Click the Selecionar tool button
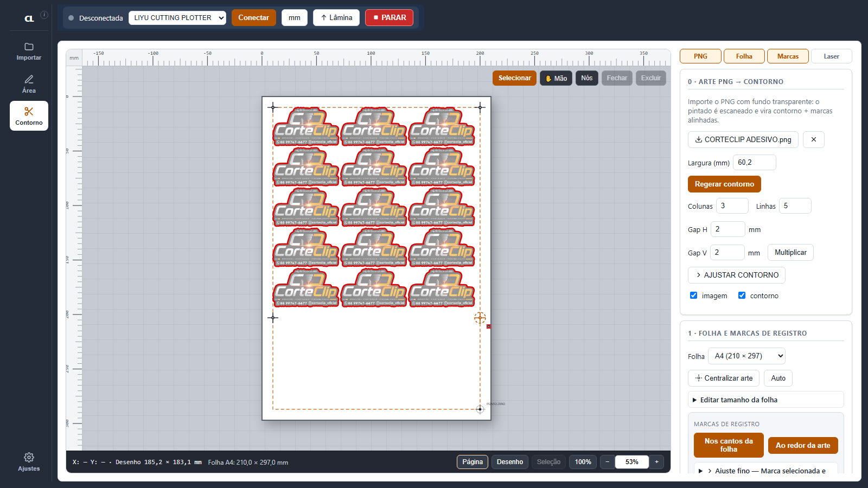868x488 pixels. click(x=515, y=78)
